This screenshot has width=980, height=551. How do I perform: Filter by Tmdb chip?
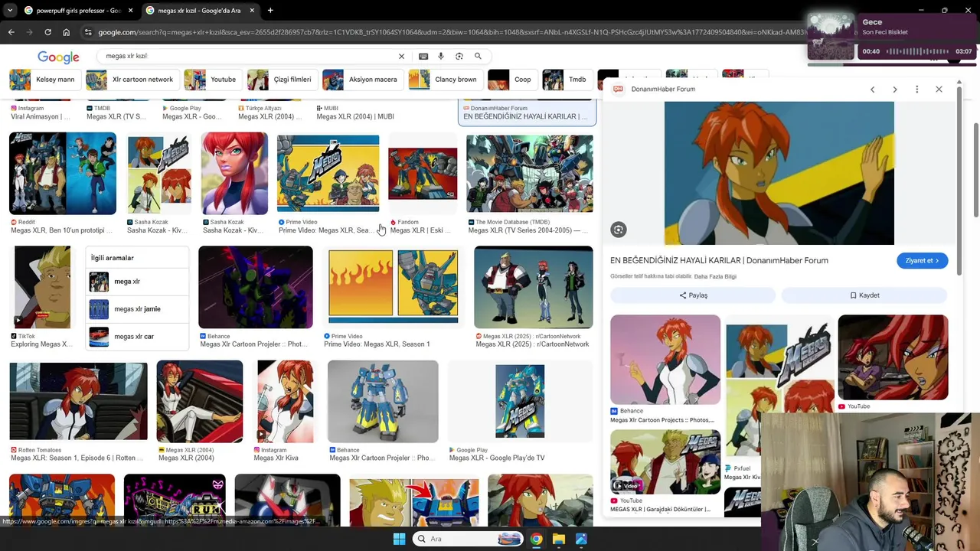coord(566,80)
